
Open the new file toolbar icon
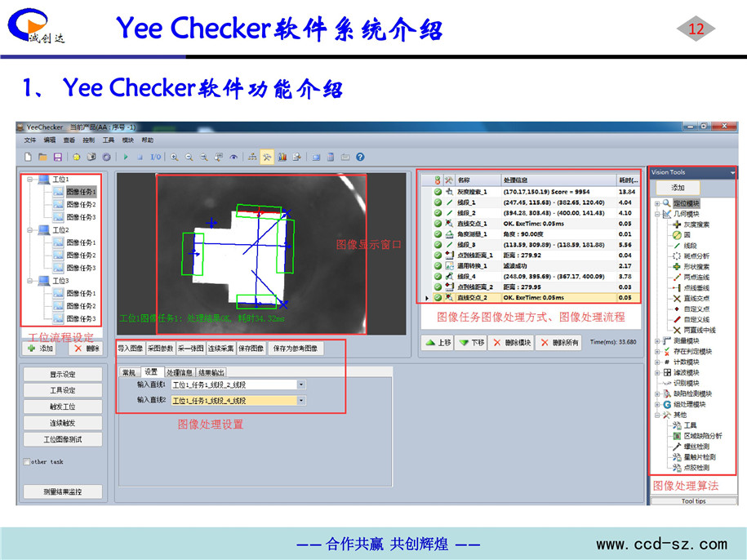click(28, 157)
